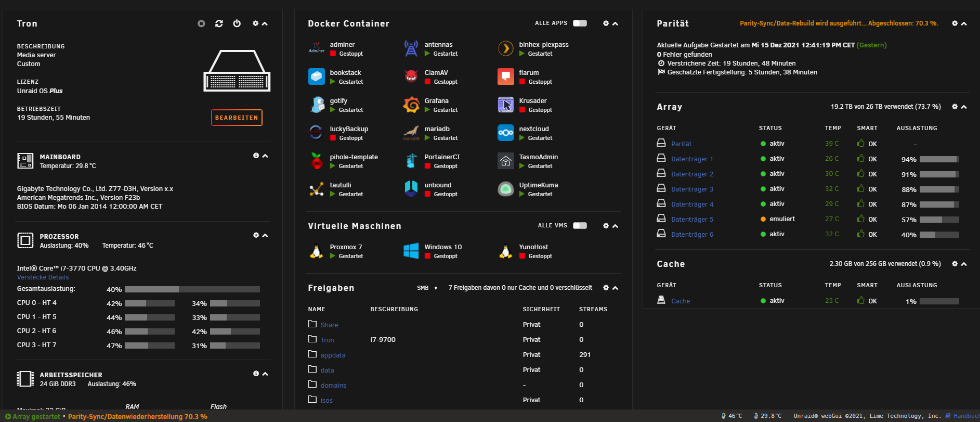Open the pihole-template container icon
The height and width of the screenshot is (422, 980).
point(317,161)
